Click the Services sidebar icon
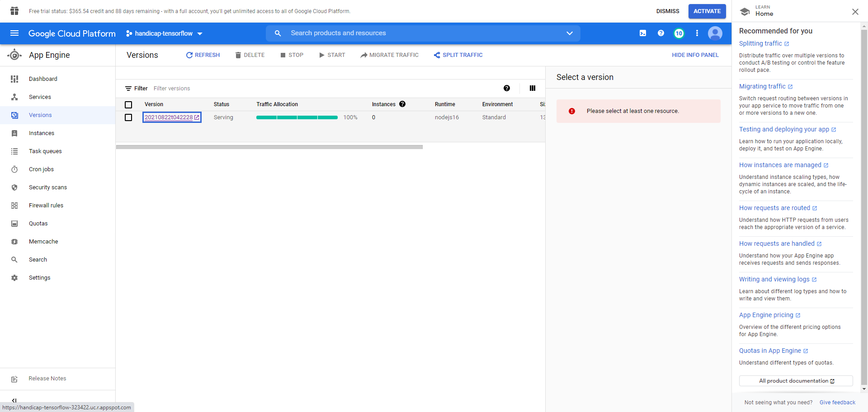 click(14, 97)
